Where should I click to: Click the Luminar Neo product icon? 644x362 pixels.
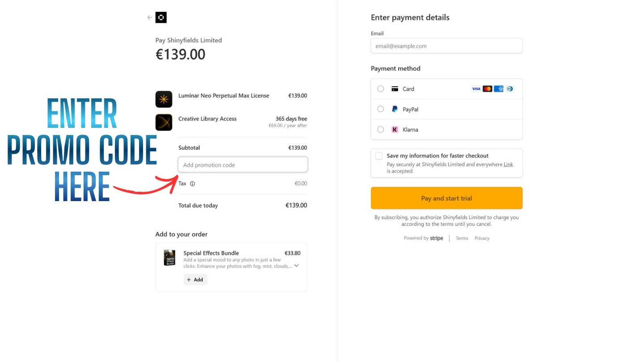[x=164, y=99]
